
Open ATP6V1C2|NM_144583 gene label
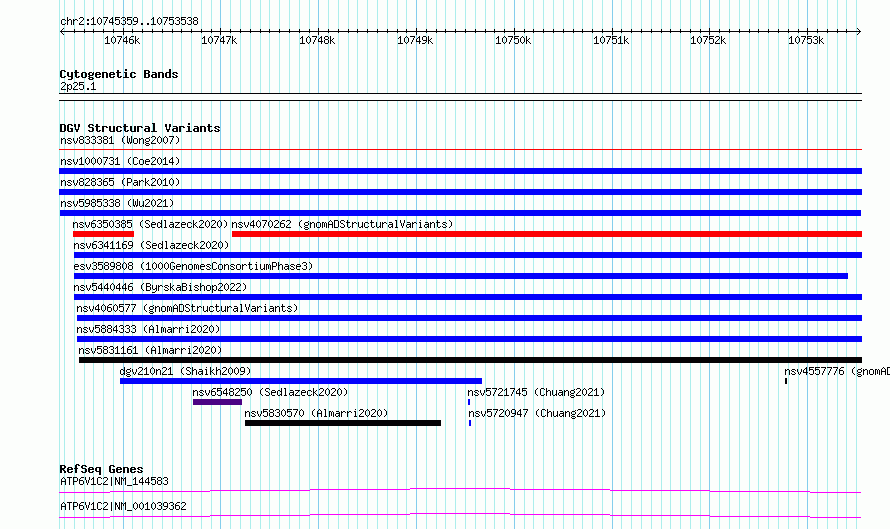point(114,481)
